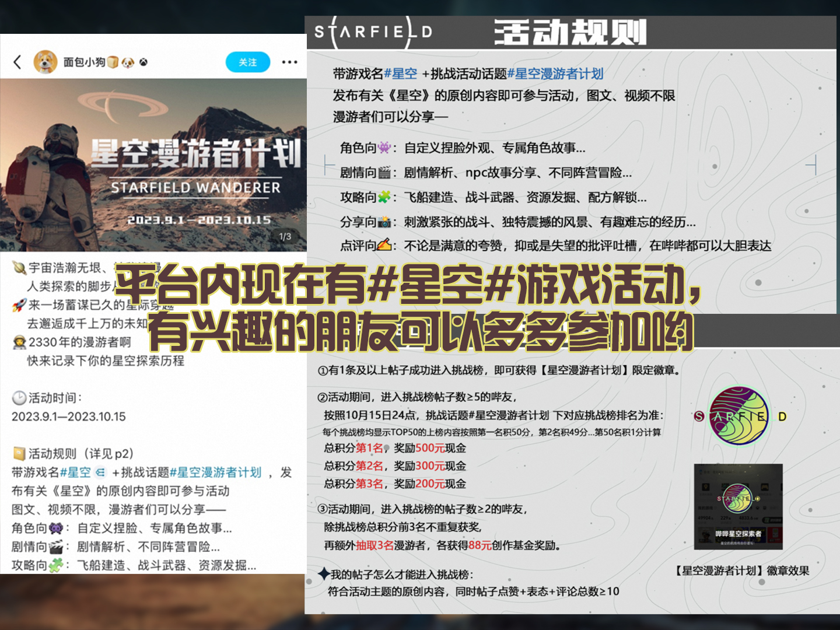View the 星空漫游者计划 banner image
This screenshot has height=630, width=840.
point(153,165)
